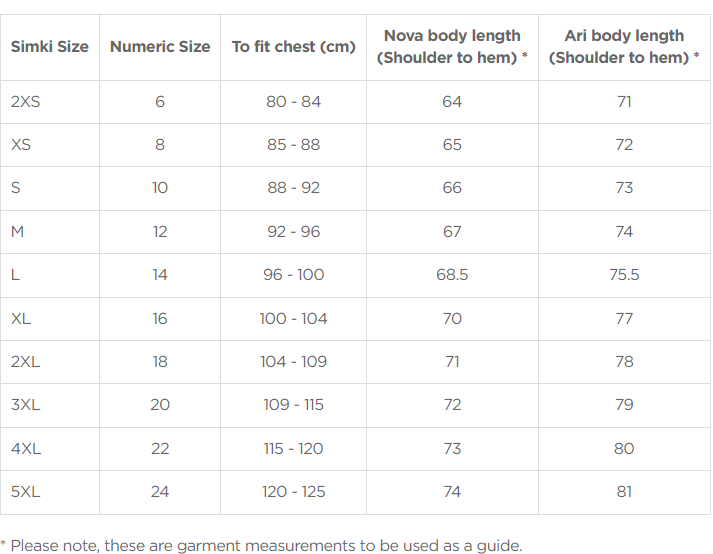Select the Numeric Size header cell

click(160, 47)
